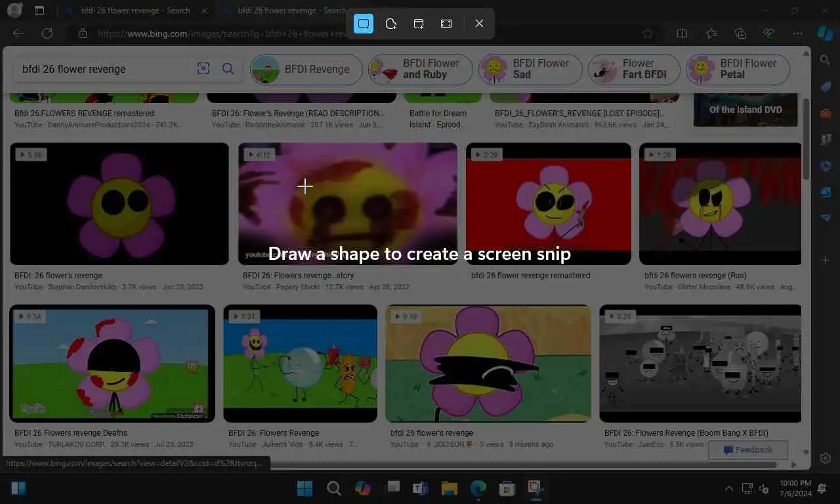Open Browser essentials heart icon
Screen dimensions: 840x504
769,33
